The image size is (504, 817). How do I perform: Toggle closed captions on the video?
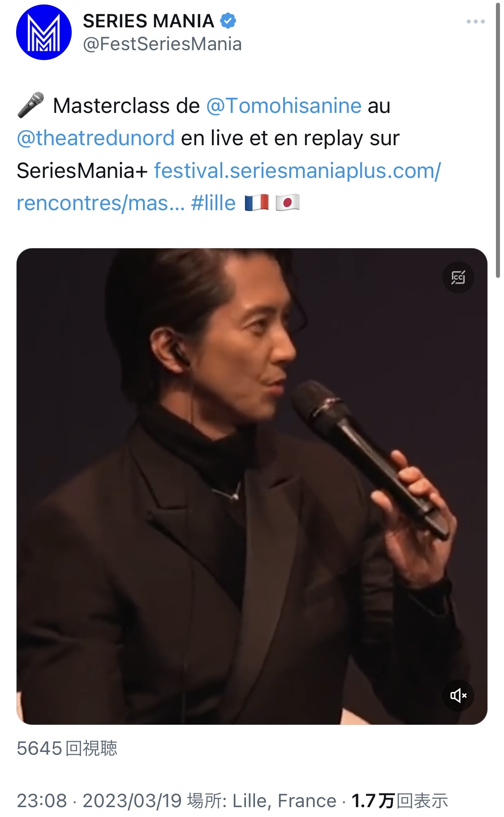coord(458,277)
